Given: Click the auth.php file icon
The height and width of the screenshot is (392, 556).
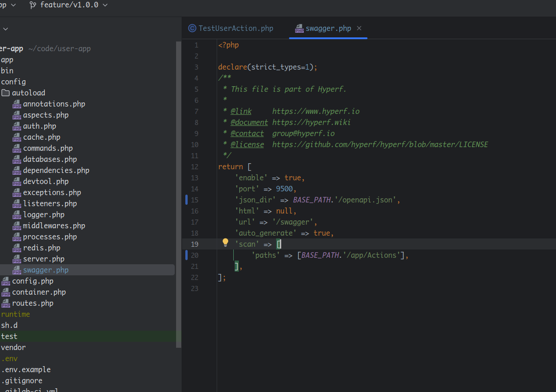Looking at the screenshot, I should 17,126.
